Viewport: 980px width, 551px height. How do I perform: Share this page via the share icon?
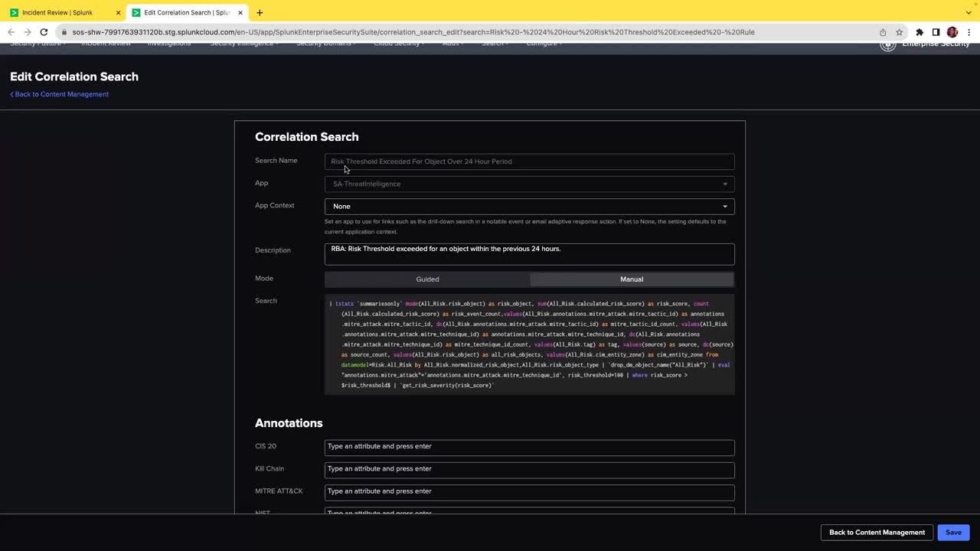883,32
